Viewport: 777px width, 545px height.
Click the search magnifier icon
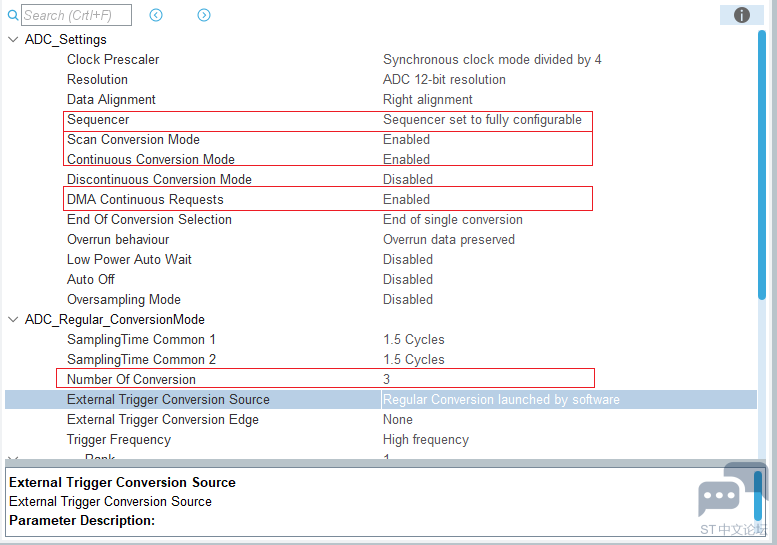pyautogui.click(x=13, y=15)
